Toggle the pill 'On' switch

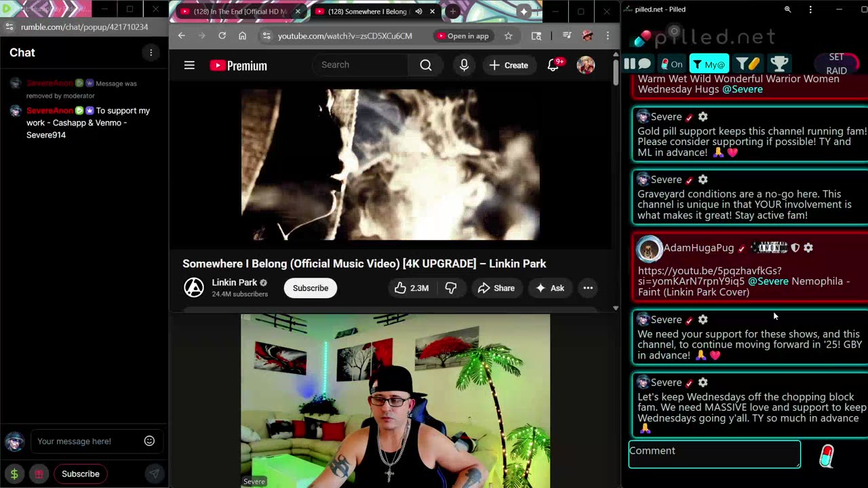coord(671,64)
